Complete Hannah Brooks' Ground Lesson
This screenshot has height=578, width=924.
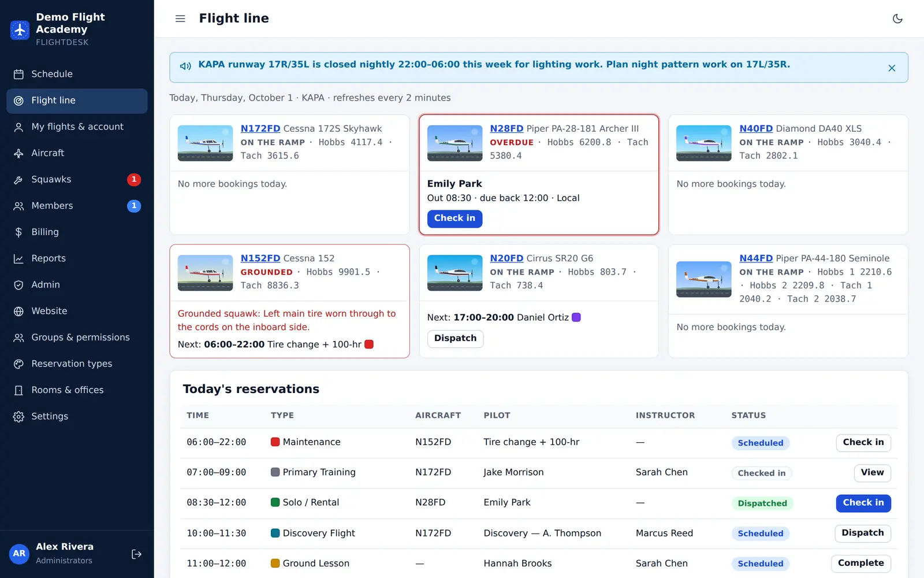click(x=861, y=563)
